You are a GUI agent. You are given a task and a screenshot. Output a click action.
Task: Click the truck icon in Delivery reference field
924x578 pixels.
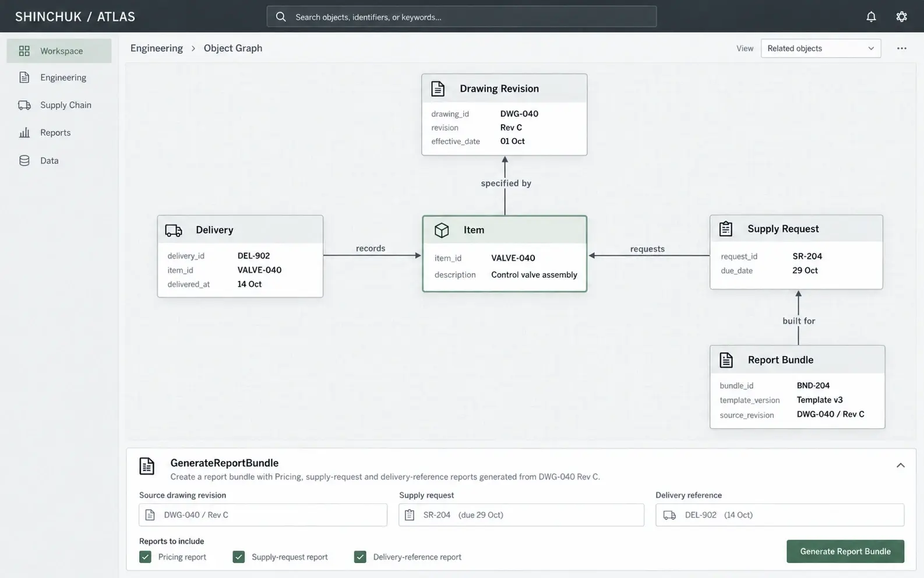(669, 515)
